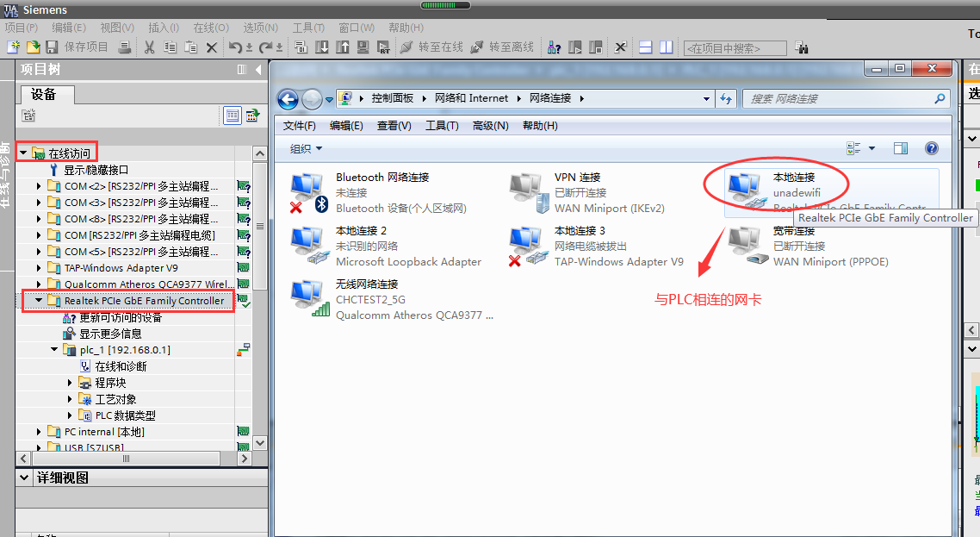Click the download to device icon
This screenshot has height=537, width=980.
[x=322, y=47]
